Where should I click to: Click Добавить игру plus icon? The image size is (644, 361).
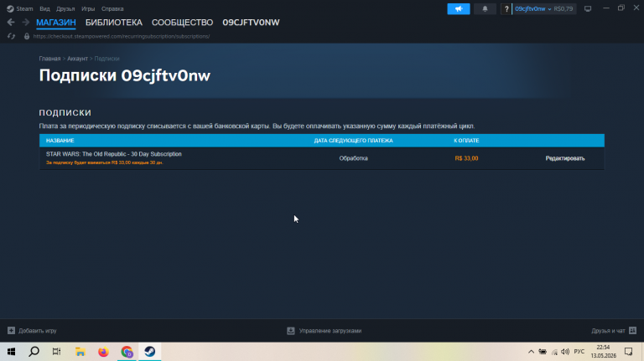(x=11, y=330)
